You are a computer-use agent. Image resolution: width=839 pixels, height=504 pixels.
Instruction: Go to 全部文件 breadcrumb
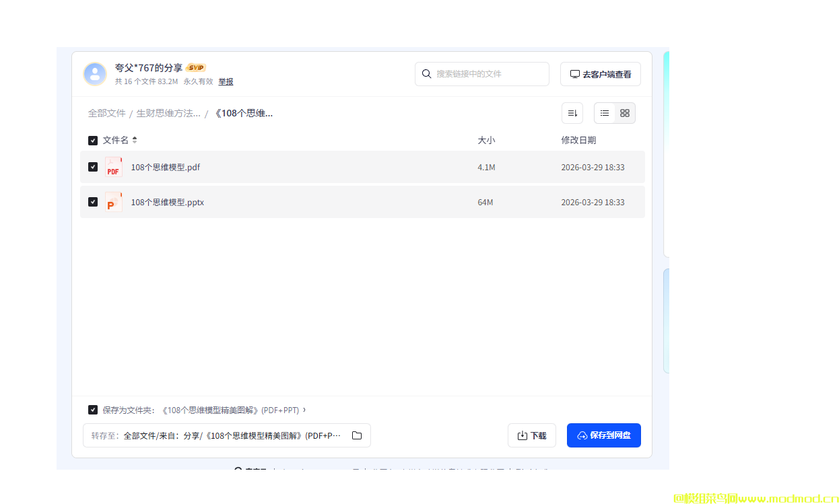tap(106, 113)
